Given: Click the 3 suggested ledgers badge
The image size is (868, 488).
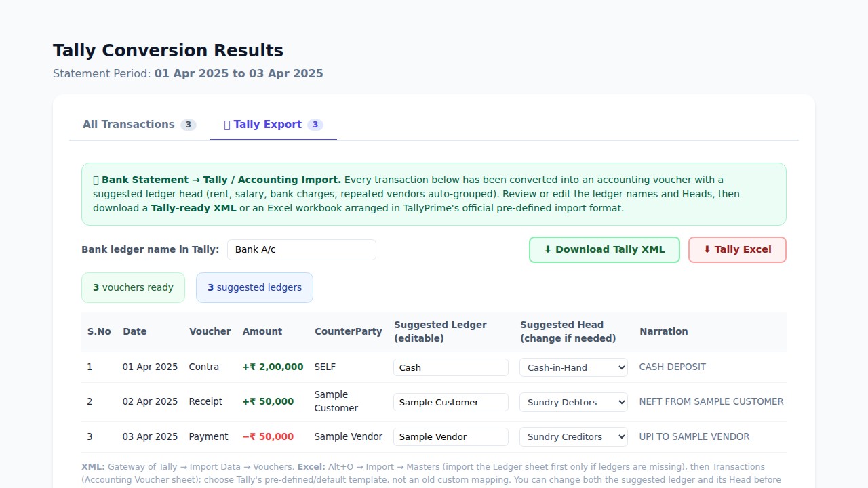Looking at the screenshot, I should click(x=254, y=287).
